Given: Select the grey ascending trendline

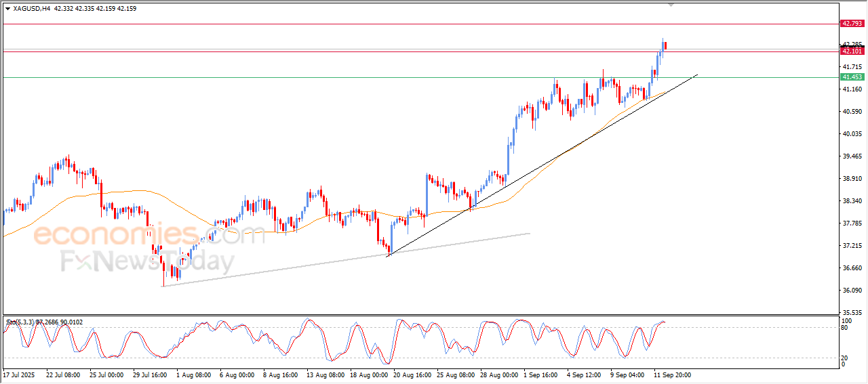Looking at the screenshot, I should [346, 260].
